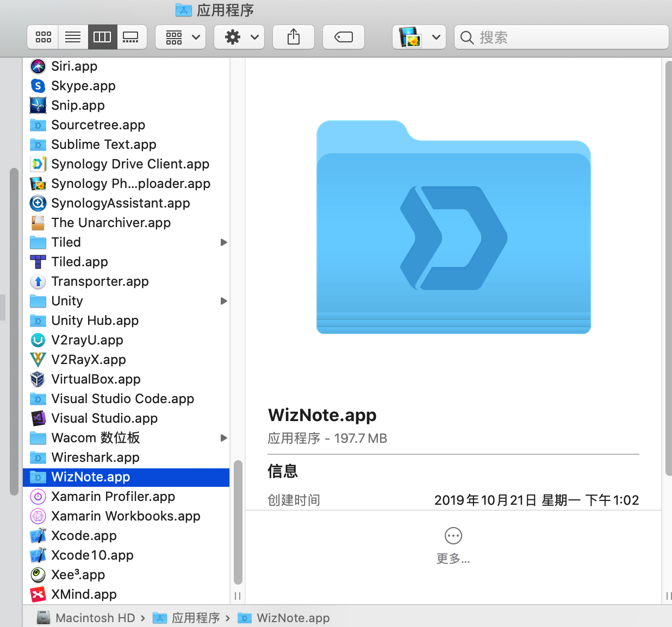Click the tag editing toolbar icon
The height and width of the screenshot is (627, 672).
pyautogui.click(x=344, y=37)
